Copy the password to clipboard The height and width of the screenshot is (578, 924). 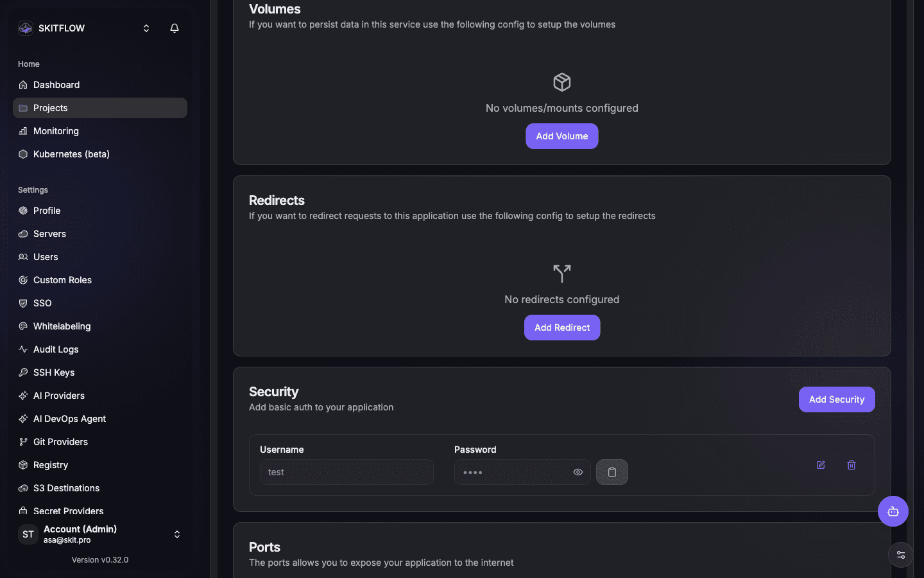coord(612,472)
